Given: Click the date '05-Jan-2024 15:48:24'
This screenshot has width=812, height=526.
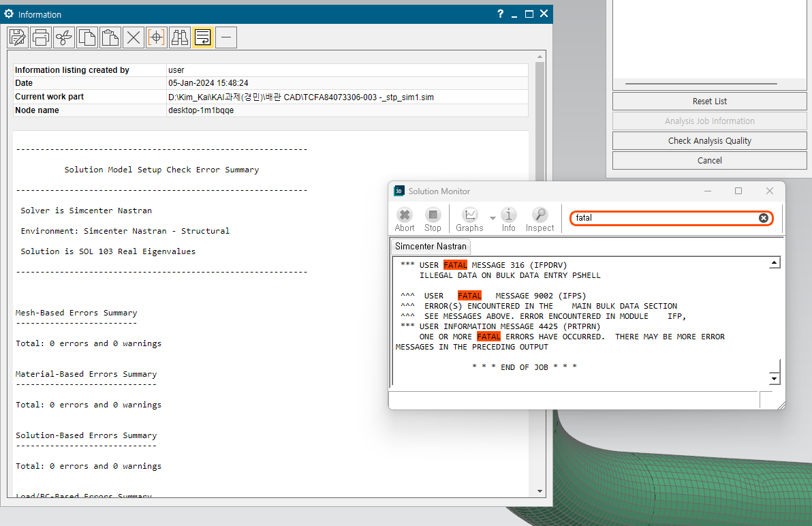Looking at the screenshot, I should [208, 83].
